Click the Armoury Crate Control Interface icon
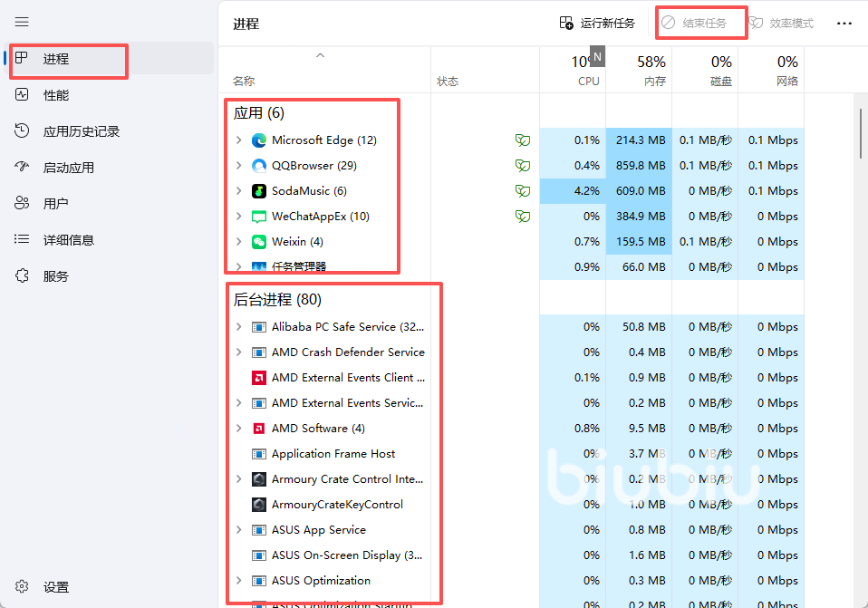This screenshot has height=608, width=868. [258, 479]
